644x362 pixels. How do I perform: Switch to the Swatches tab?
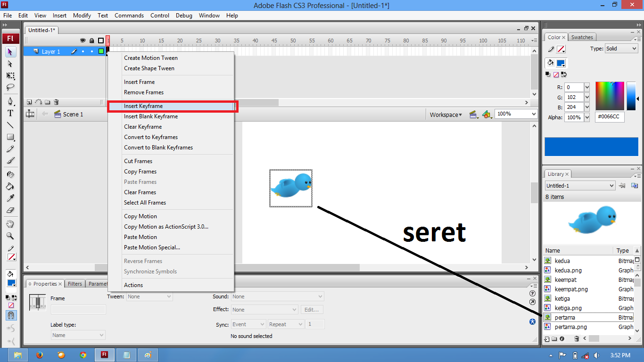click(582, 37)
